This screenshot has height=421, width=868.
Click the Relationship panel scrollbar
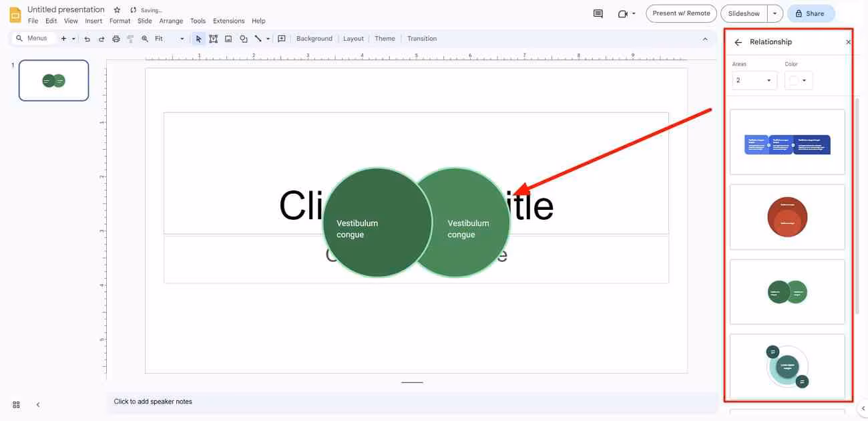[857, 206]
